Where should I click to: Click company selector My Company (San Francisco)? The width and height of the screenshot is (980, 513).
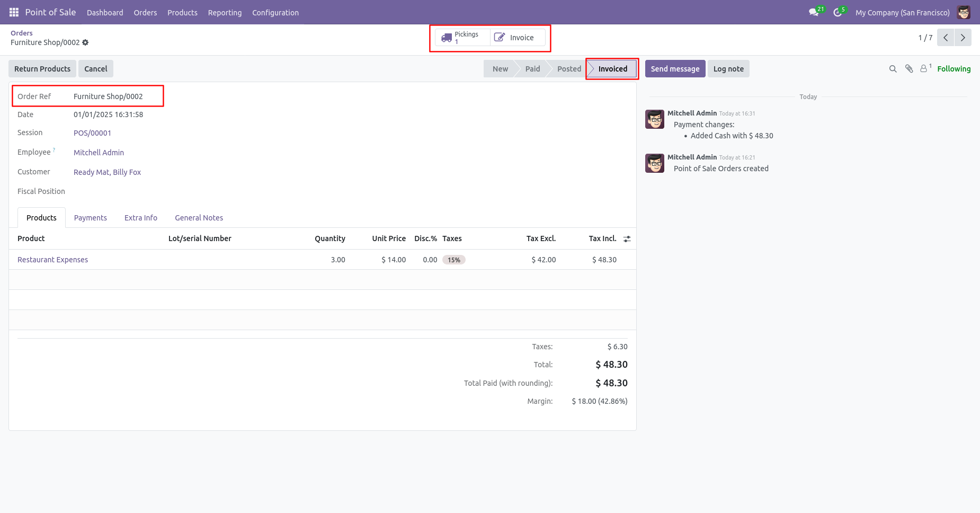click(x=902, y=12)
